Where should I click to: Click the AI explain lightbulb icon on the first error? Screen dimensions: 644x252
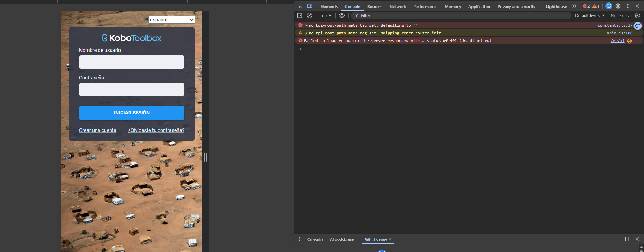637,26
